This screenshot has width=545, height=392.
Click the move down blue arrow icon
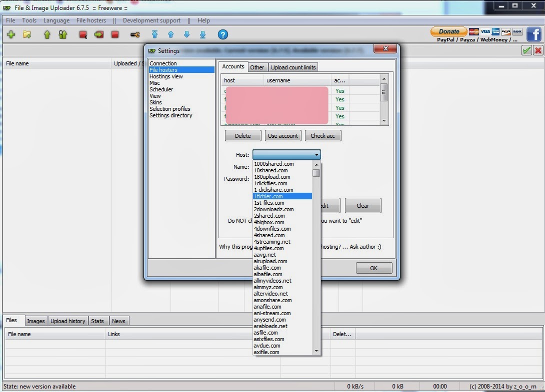click(x=186, y=34)
